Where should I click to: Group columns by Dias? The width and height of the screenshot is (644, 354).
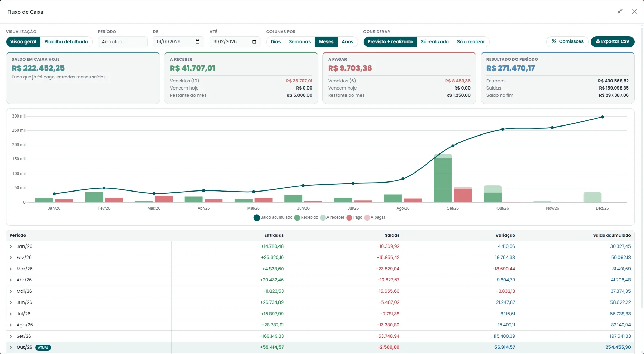276,41
